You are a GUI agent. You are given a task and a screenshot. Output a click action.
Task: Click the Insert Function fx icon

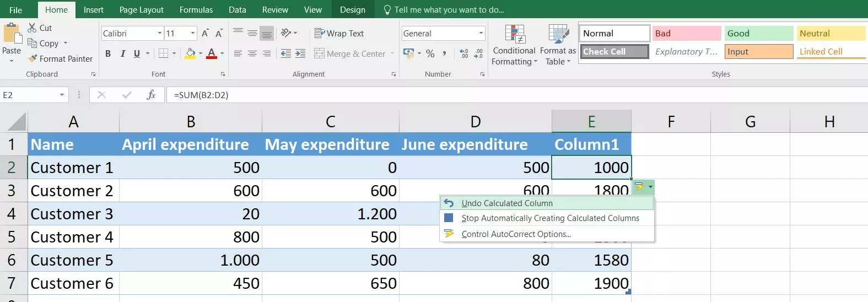coord(151,95)
